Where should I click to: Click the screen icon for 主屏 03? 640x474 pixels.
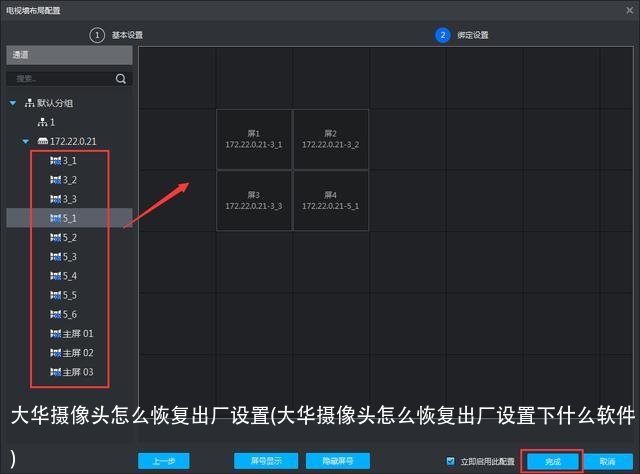56,372
